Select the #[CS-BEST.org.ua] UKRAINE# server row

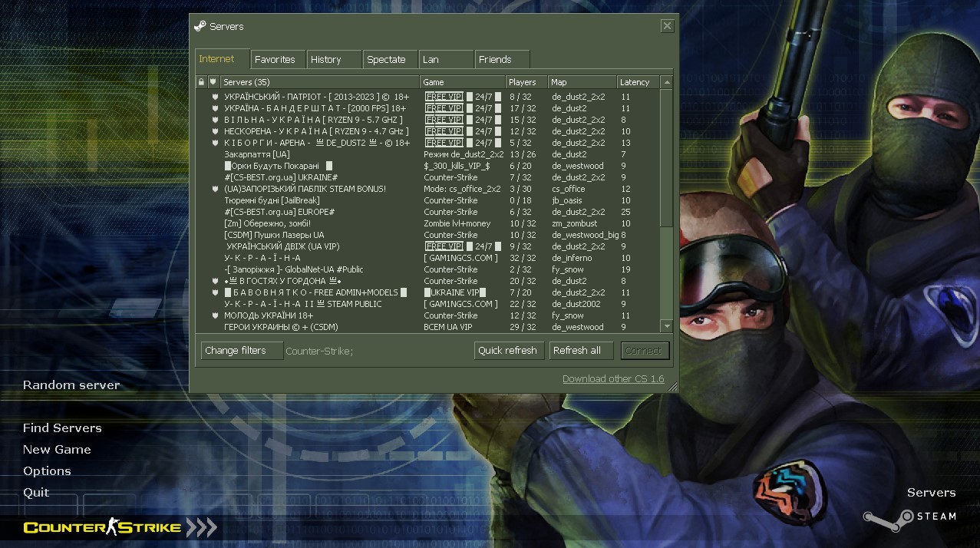(429, 177)
